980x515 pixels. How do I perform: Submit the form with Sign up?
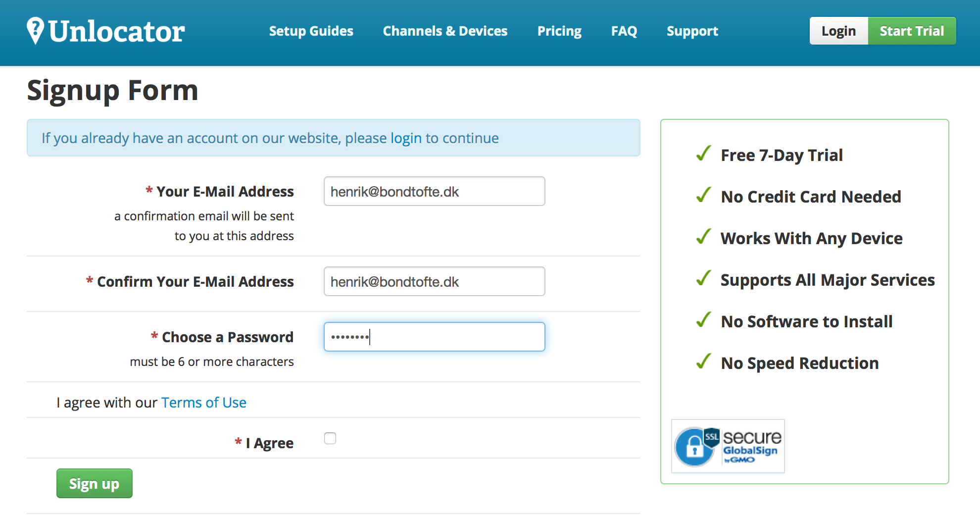coord(94,483)
